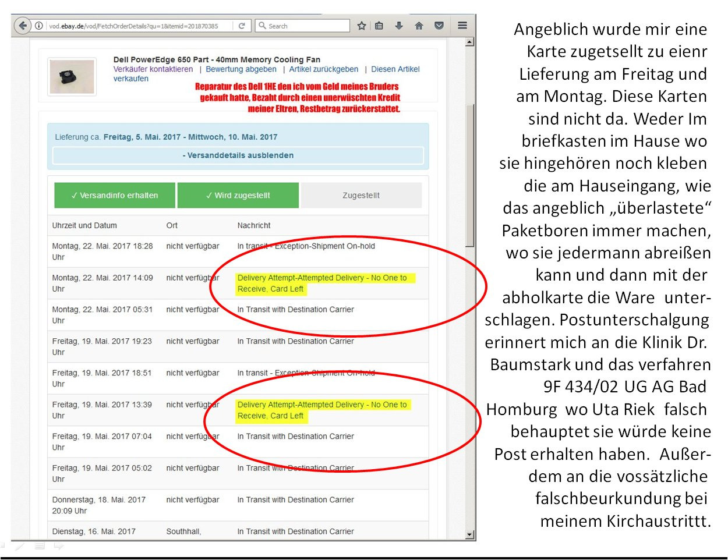The image size is (728, 560).
Task: Open the Dell PowerEdge 650 Part title
Action: 217,59
